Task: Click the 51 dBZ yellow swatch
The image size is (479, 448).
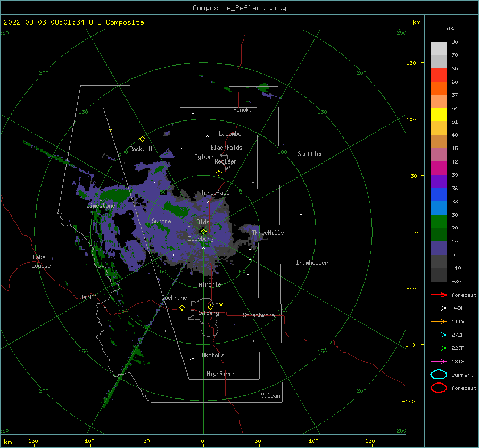Action: (439, 115)
